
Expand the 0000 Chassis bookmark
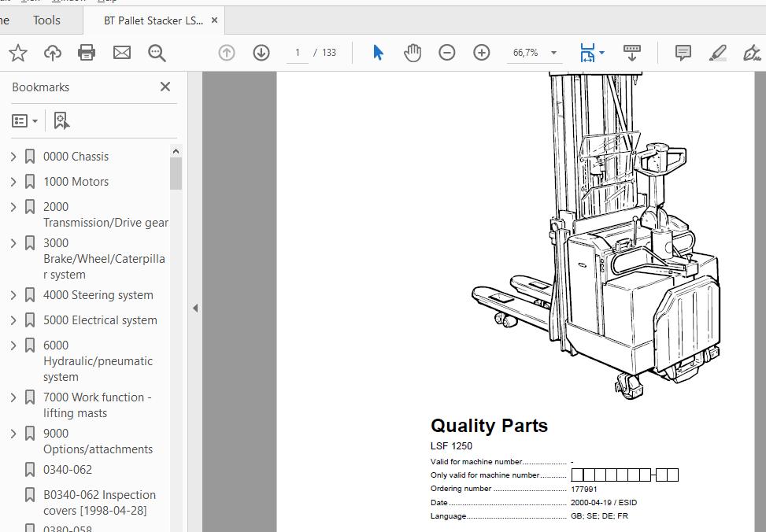(13, 157)
